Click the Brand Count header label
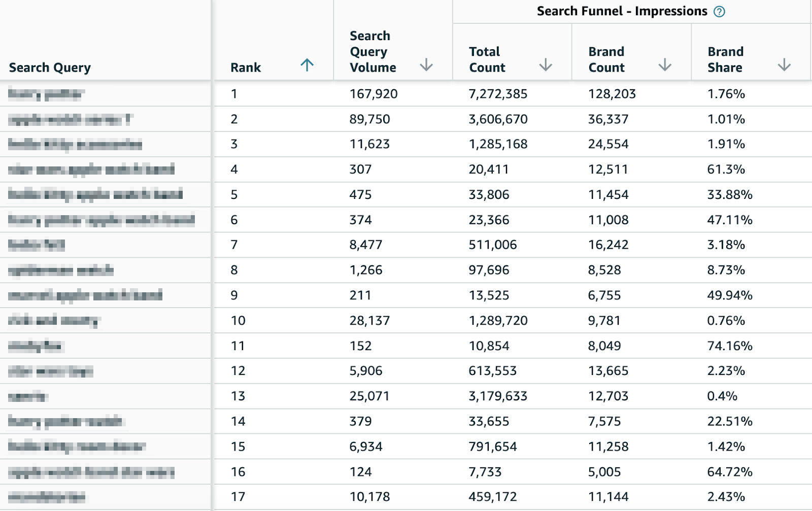 (x=606, y=59)
